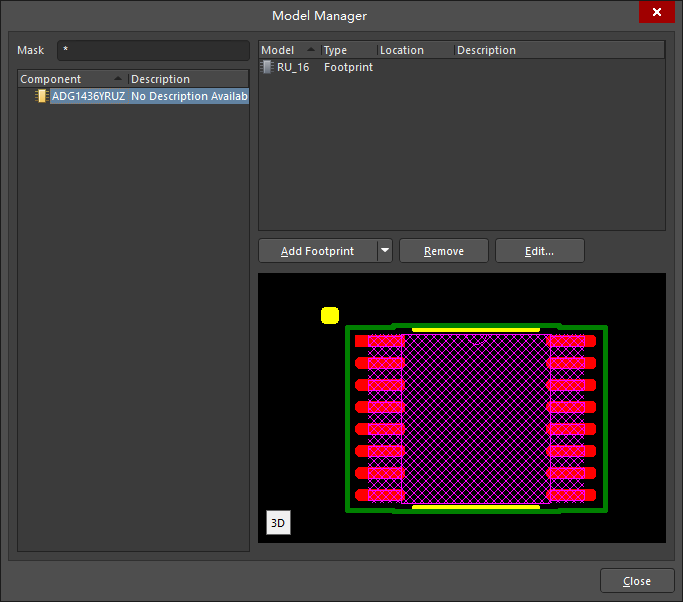Click the Footprint type cell
This screenshot has height=602, width=683.
(348, 67)
